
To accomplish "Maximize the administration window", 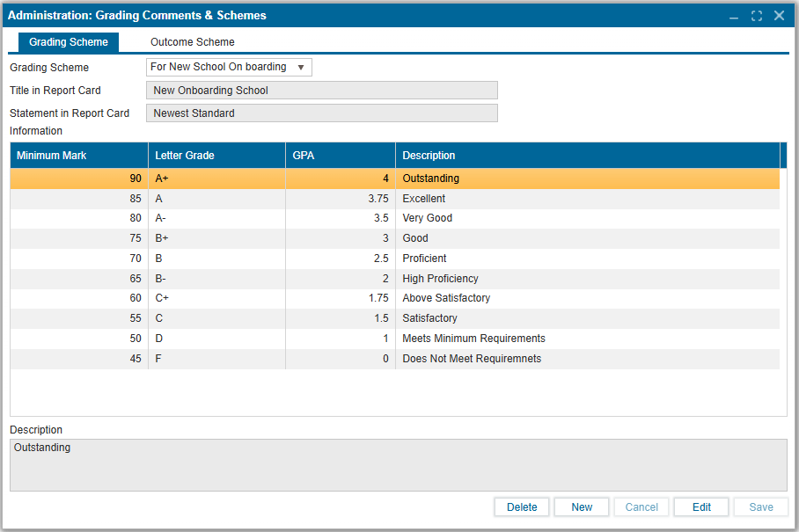I will click(x=757, y=16).
